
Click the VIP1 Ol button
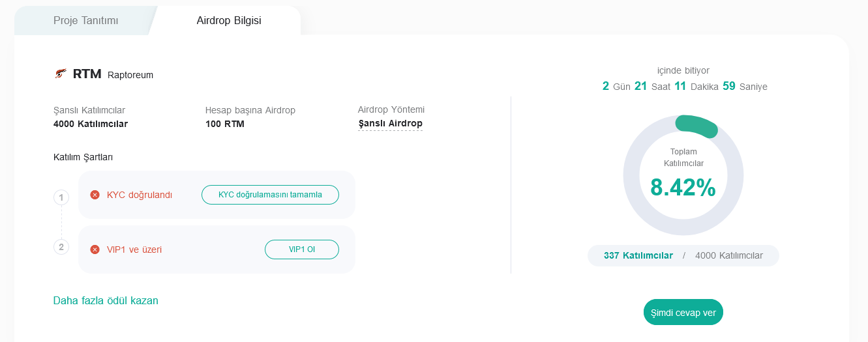tap(302, 249)
